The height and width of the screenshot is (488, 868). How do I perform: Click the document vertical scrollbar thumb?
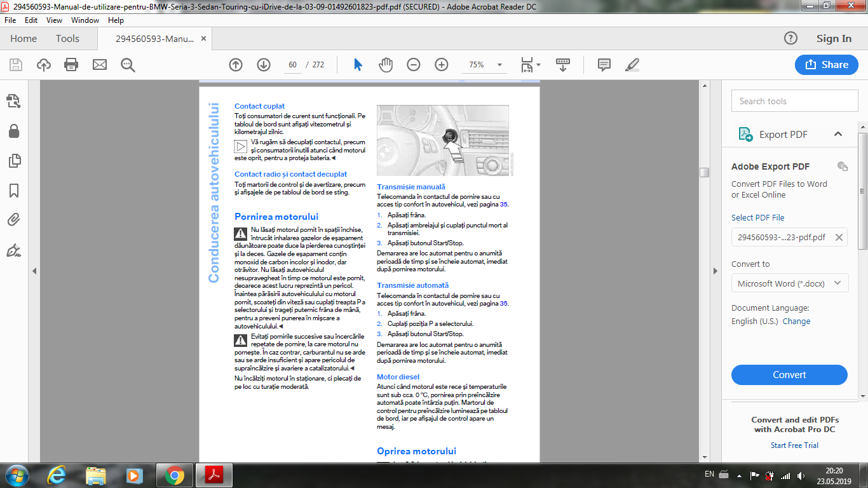[x=704, y=172]
